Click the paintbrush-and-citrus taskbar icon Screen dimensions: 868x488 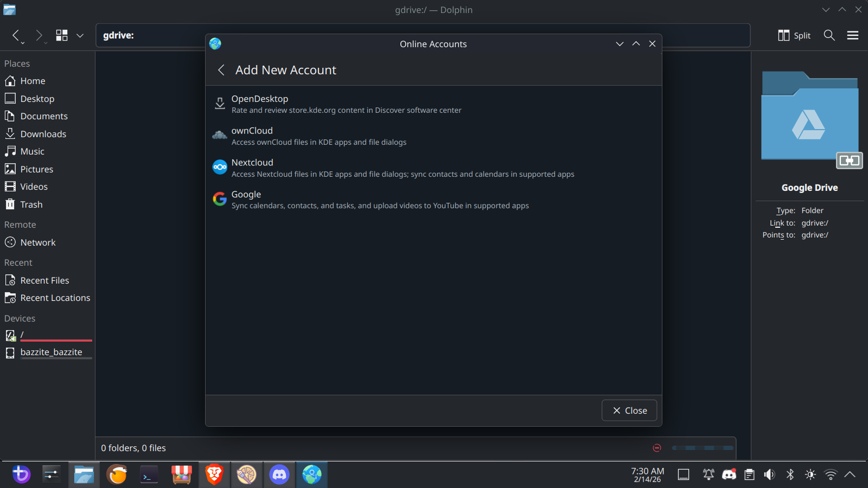pos(247,474)
